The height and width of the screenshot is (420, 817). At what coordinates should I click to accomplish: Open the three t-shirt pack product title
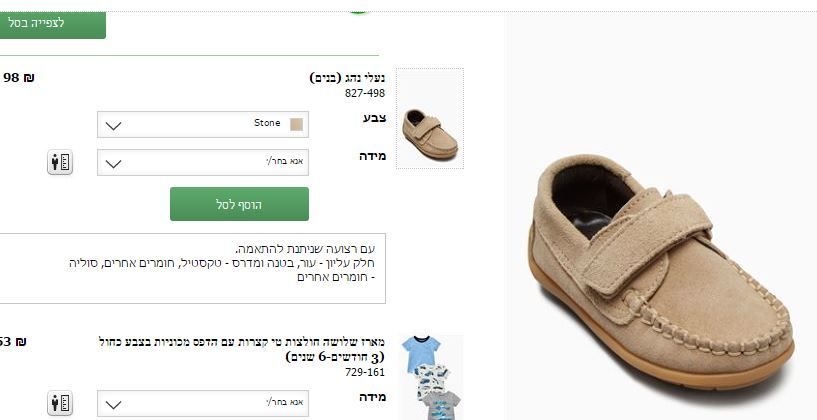(x=242, y=349)
